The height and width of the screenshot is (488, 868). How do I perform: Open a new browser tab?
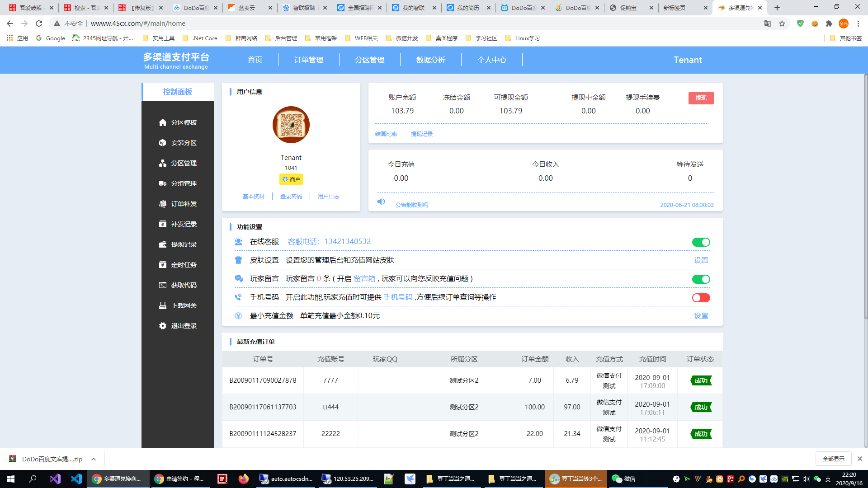click(x=777, y=8)
